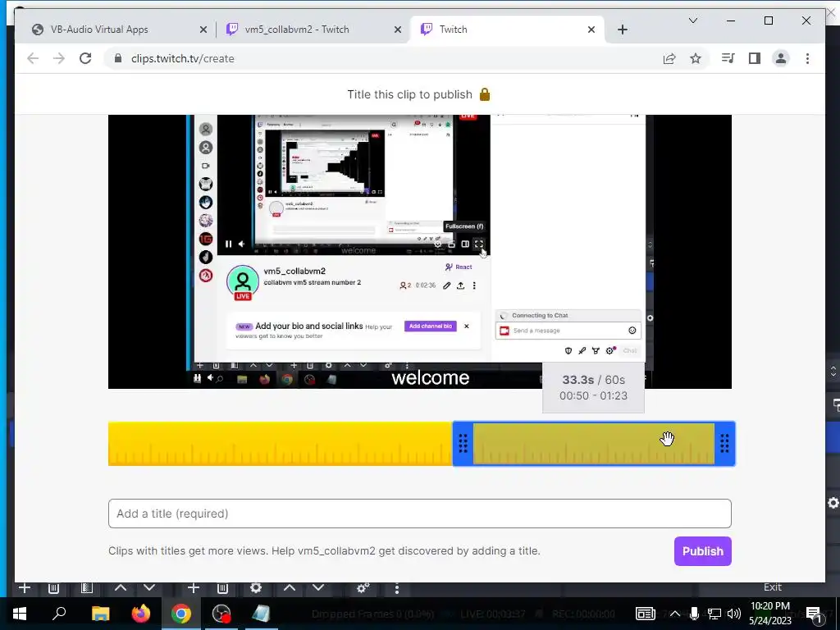Close the VB-Audio Virtual Apps tab
840x630 pixels.
pyautogui.click(x=203, y=30)
